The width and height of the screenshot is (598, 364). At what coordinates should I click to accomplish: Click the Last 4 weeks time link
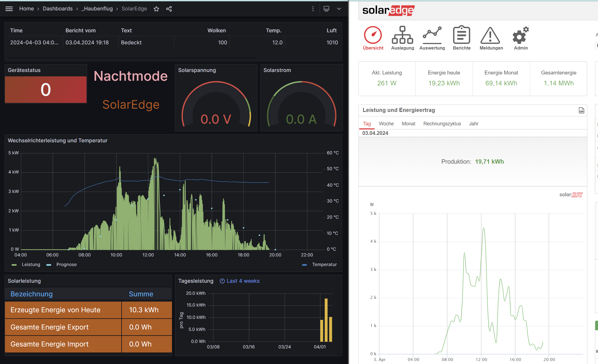tap(243, 281)
